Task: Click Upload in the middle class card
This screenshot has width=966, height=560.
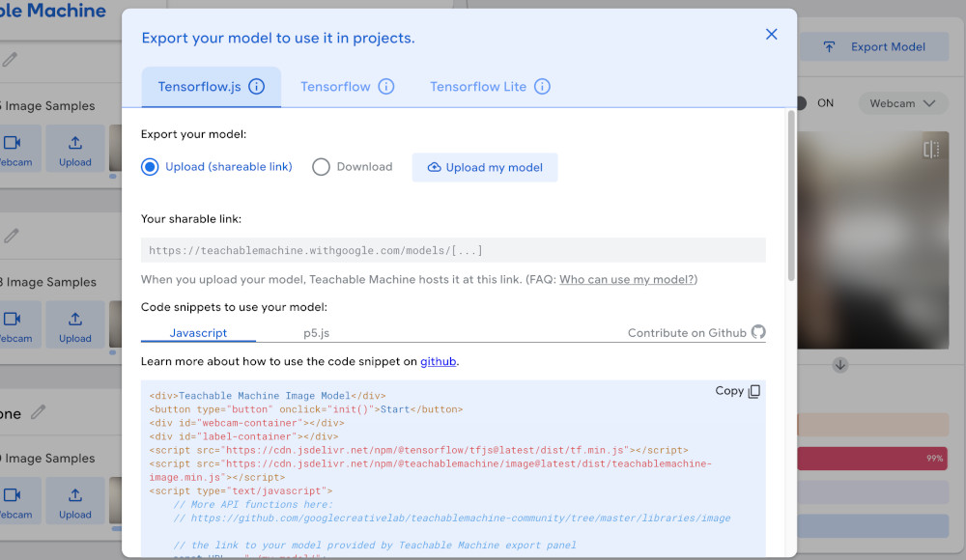Action: click(75, 324)
